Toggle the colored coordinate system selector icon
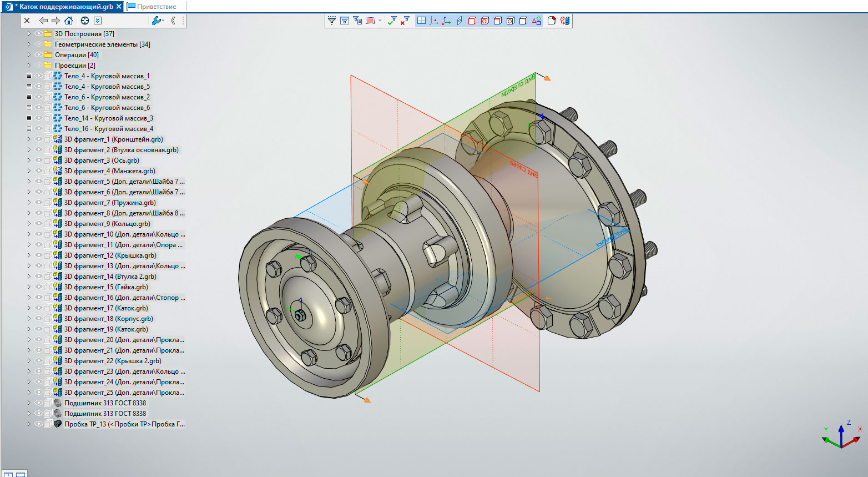Image resolution: width=868 pixels, height=477 pixels. (447, 21)
